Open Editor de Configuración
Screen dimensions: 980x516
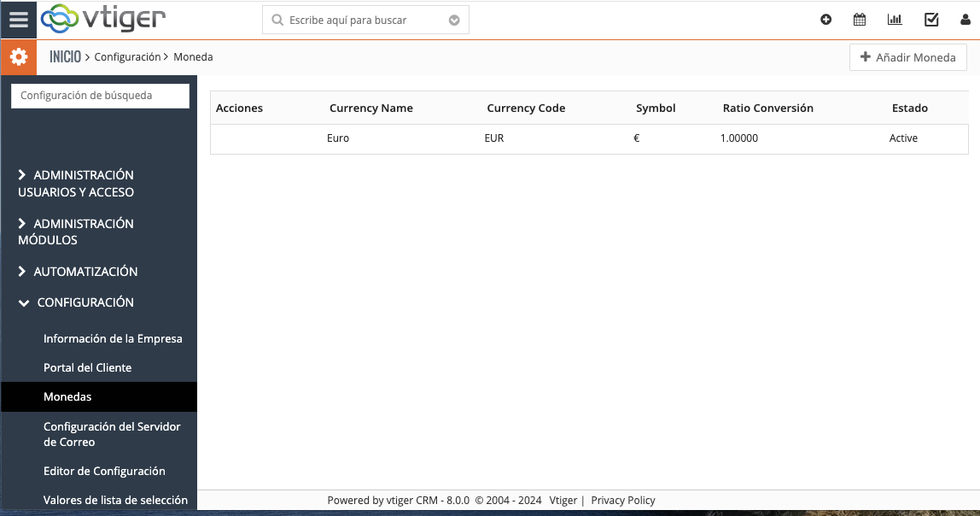(104, 471)
